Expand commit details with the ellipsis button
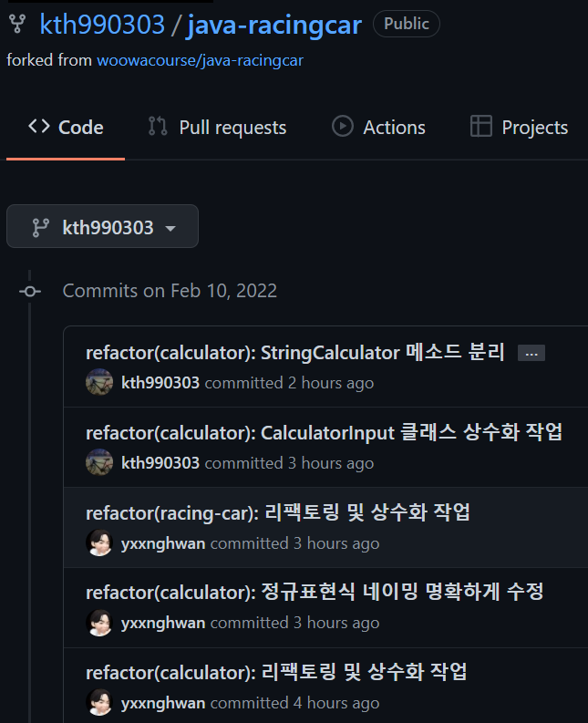This screenshot has height=723, width=588. (531, 354)
